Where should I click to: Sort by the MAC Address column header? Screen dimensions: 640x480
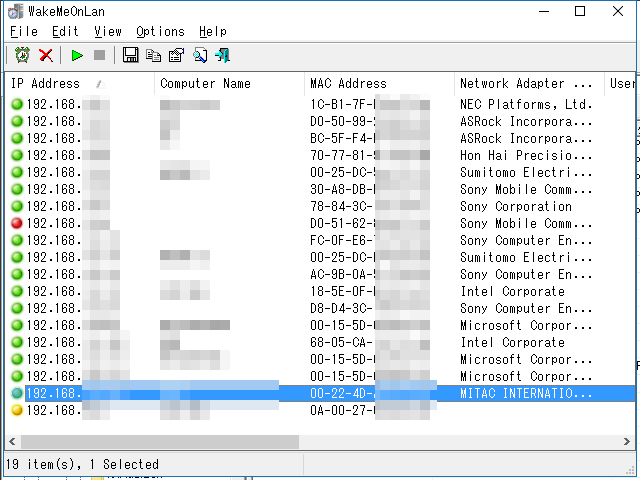[379, 84]
